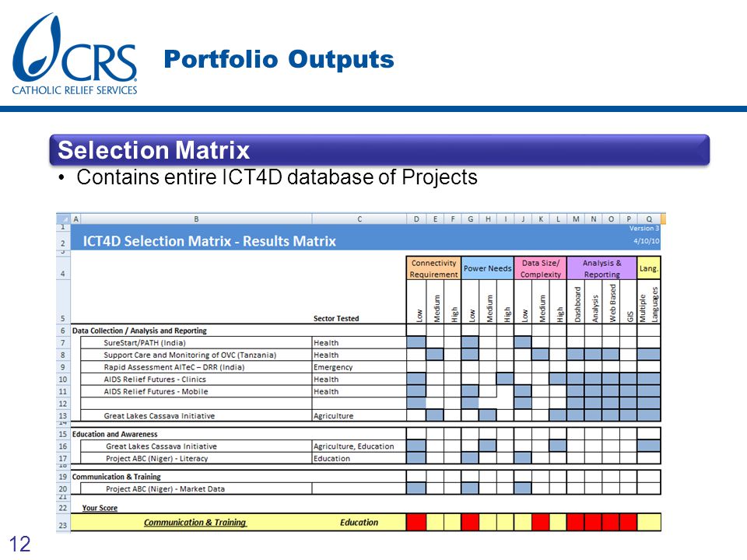Select the Data Size/Complexity header cell
Image resolution: width=747 pixels, height=560 pixels.
[540, 268]
